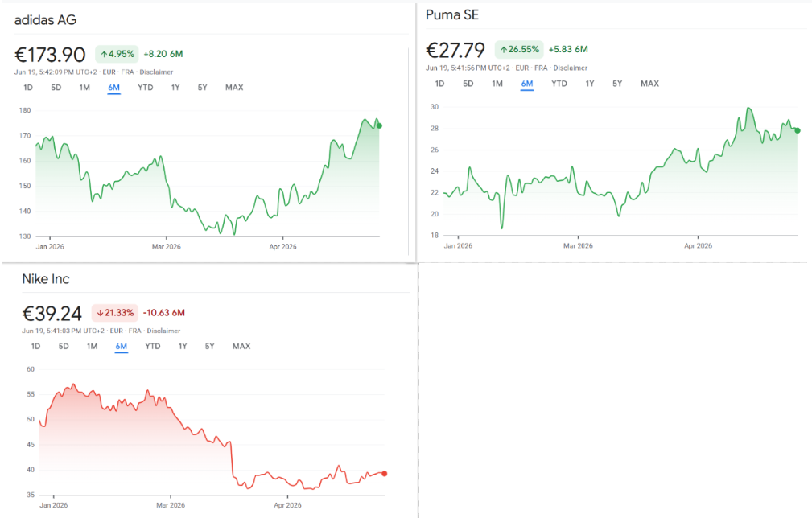
Task: Click the green endpoint dot on adidas chart
Action: pyautogui.click(x=379, y=125)
